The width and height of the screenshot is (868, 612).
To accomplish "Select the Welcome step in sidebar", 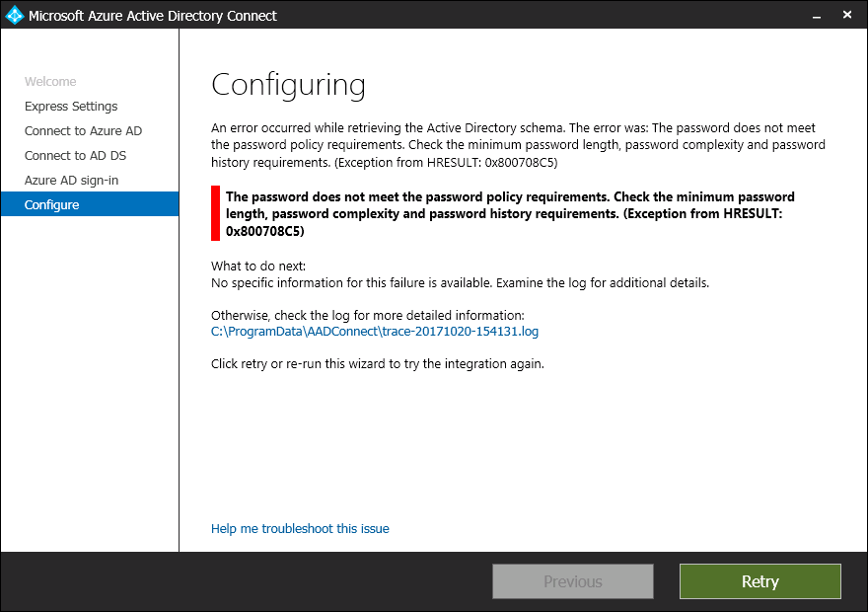I will click(x=50, y=82).
